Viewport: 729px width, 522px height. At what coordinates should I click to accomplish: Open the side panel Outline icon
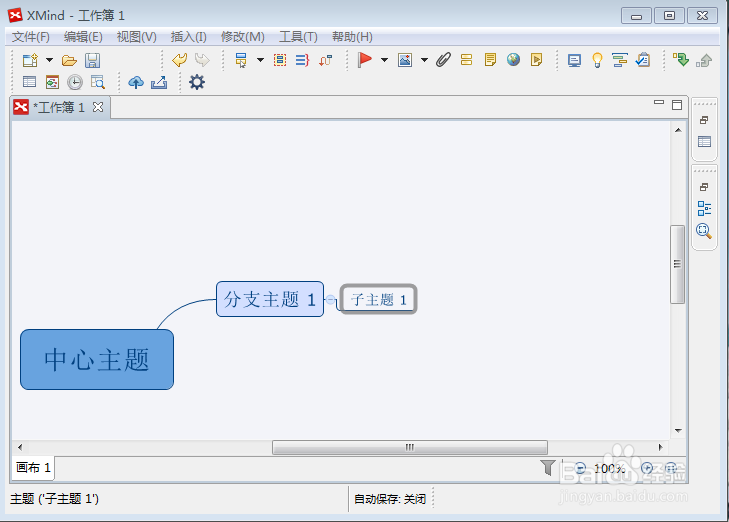(704, 208)
